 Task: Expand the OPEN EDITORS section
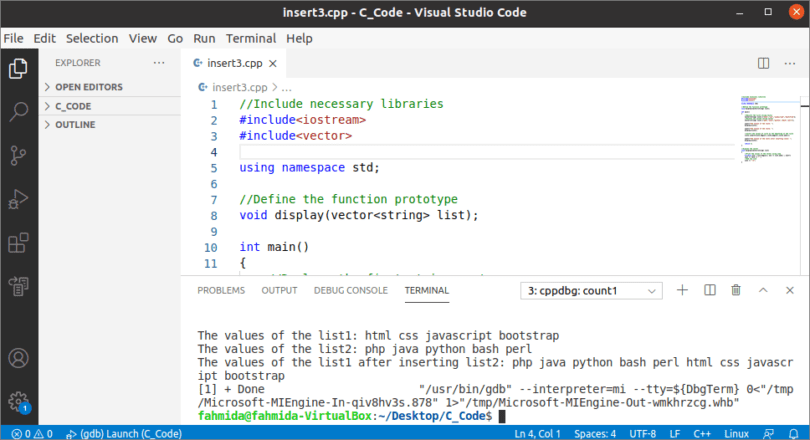click(x=110, y=87)
